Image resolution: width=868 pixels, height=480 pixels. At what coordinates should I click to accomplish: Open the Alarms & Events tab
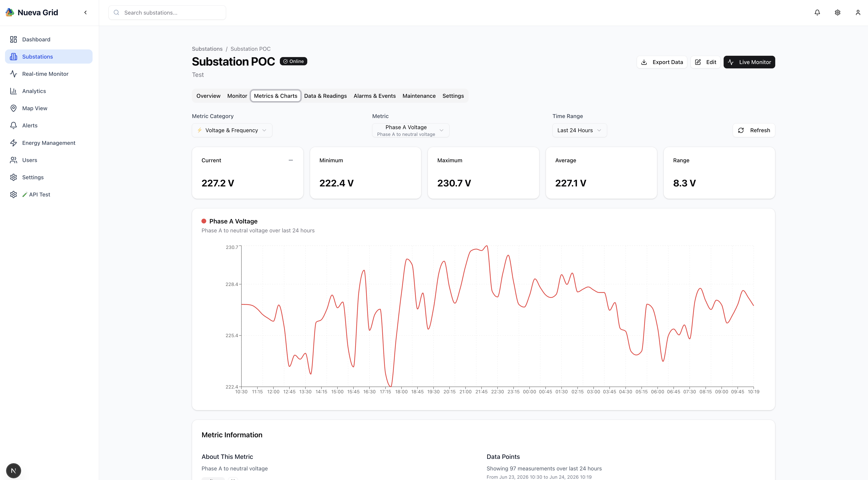tap(375, 96)
